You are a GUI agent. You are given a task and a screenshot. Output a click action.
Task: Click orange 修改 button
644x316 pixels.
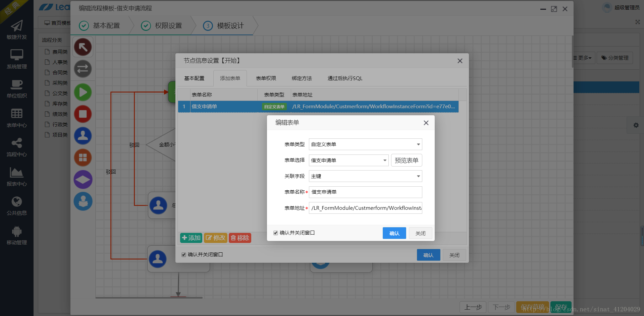[216, 238]
